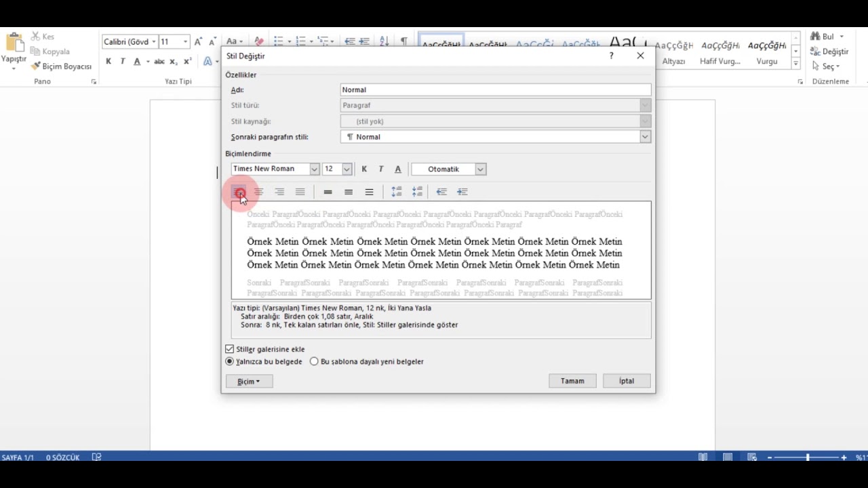
Task: Click the dialog help question mark
Action: [x=611, y=56]
